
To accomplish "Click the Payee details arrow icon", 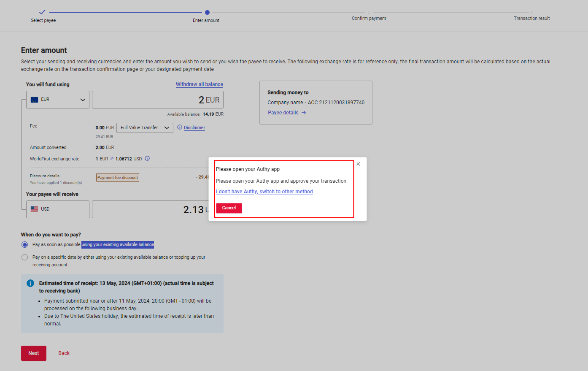I will click(304, 113).
